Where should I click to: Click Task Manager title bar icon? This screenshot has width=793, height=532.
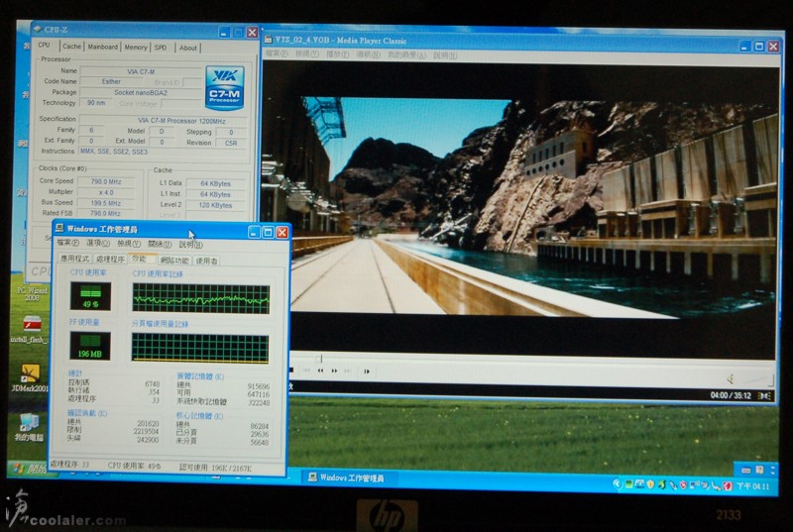tap(59, 229)
